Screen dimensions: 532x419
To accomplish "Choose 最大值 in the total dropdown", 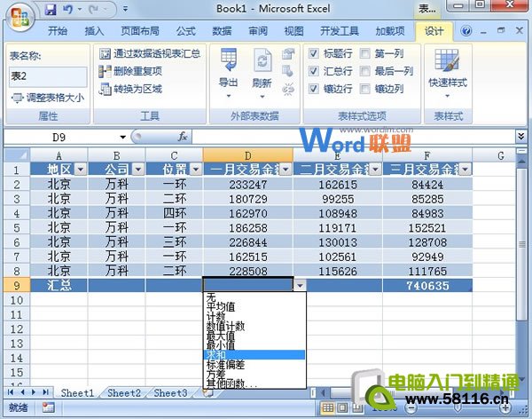I will (x=254, y=336).
